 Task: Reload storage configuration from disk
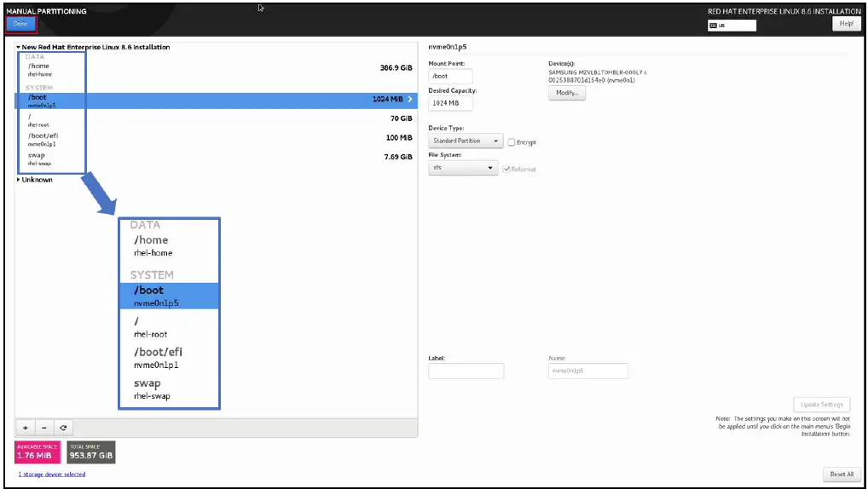click(63, 428)
